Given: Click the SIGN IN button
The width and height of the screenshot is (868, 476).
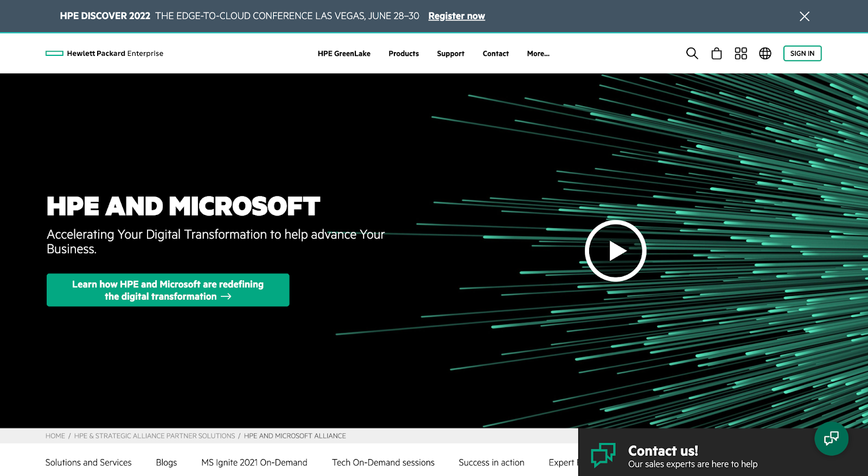Looking at the screenshot, I should [802, 53].
